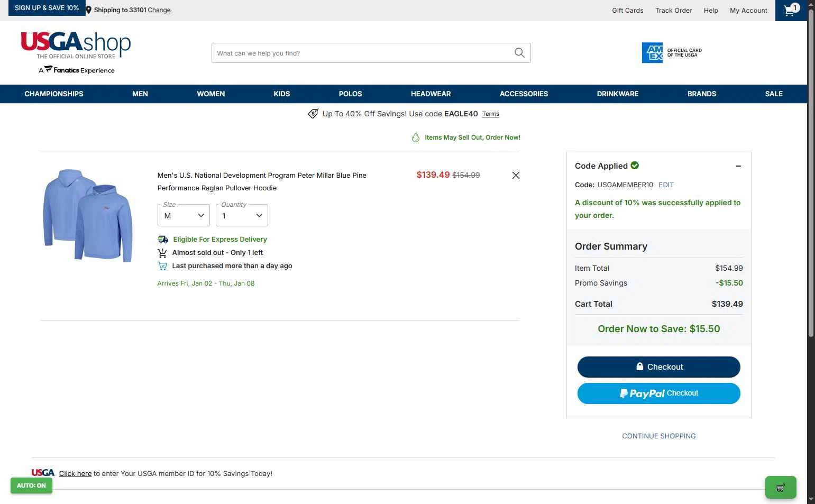Screen dimensions: 815x504
Task: Click the search magnifier icon
Action: pyautogui.click(x=519, y=53)
